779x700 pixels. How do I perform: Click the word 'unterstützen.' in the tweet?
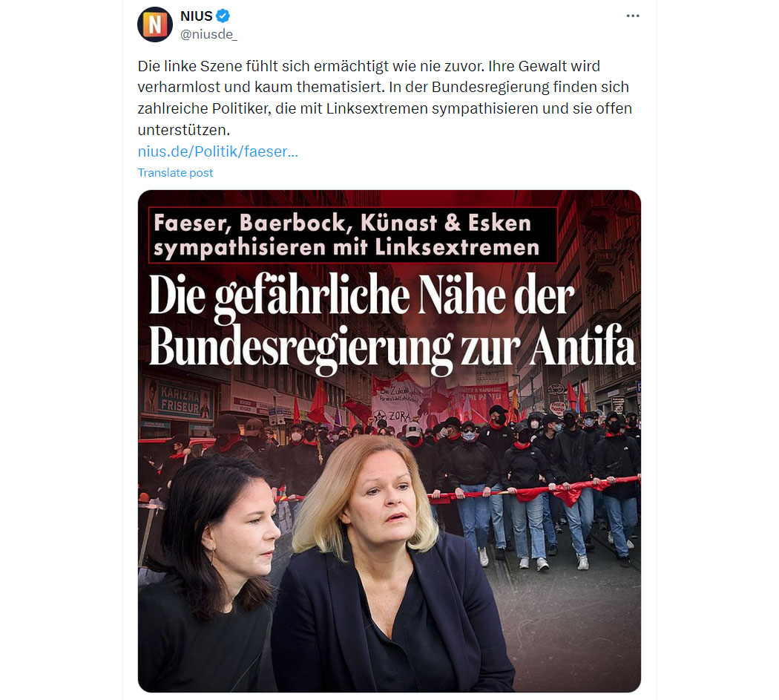click(x=184, y=130)
